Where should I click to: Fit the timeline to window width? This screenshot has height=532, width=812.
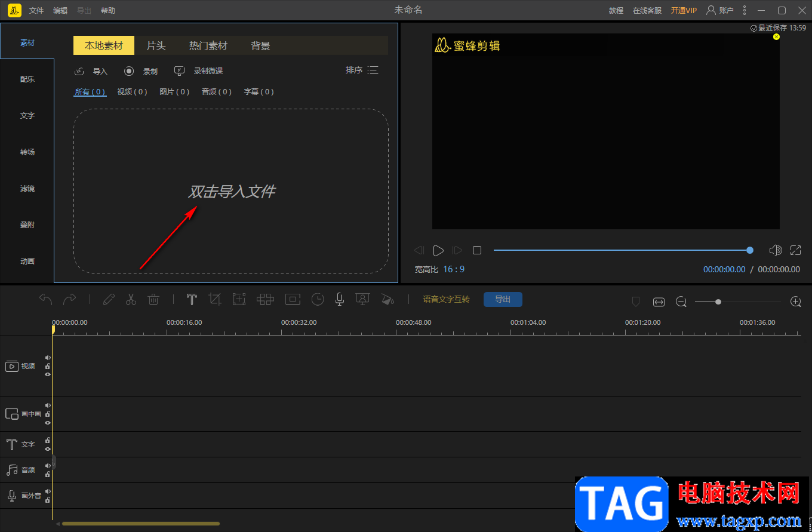pos(659,302)
